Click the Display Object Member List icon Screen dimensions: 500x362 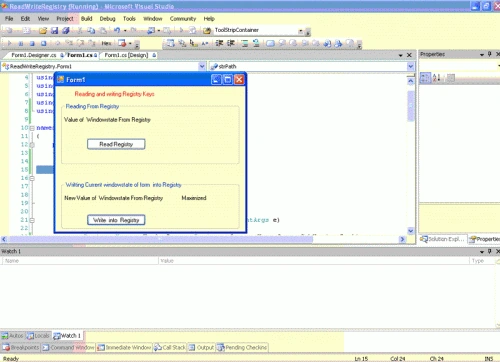[171, 43]
